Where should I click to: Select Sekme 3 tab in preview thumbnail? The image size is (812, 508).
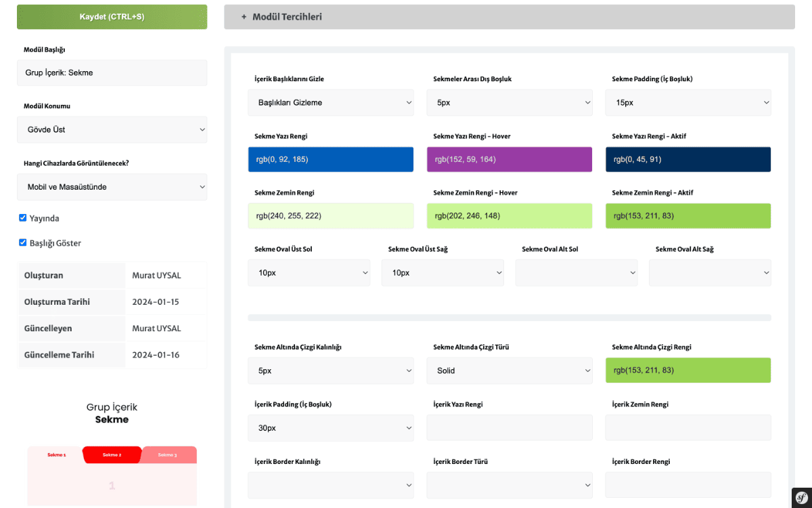(168, 454)
